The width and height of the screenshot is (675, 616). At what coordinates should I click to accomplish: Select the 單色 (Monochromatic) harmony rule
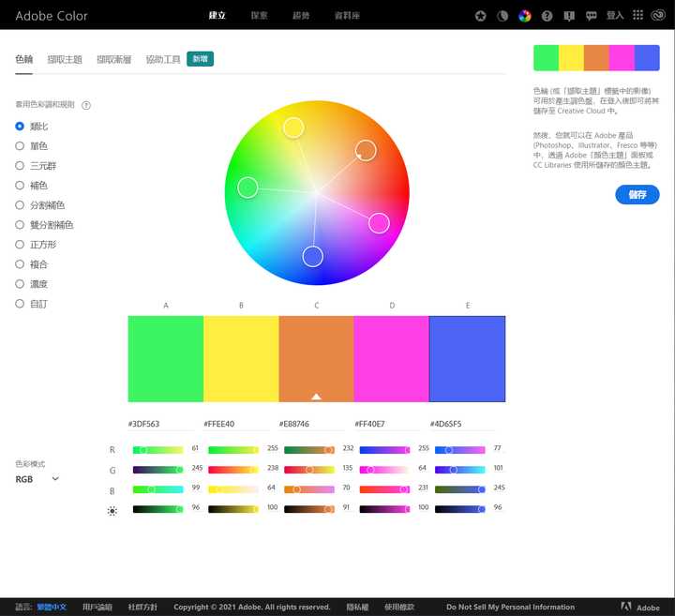pos(32,146)
